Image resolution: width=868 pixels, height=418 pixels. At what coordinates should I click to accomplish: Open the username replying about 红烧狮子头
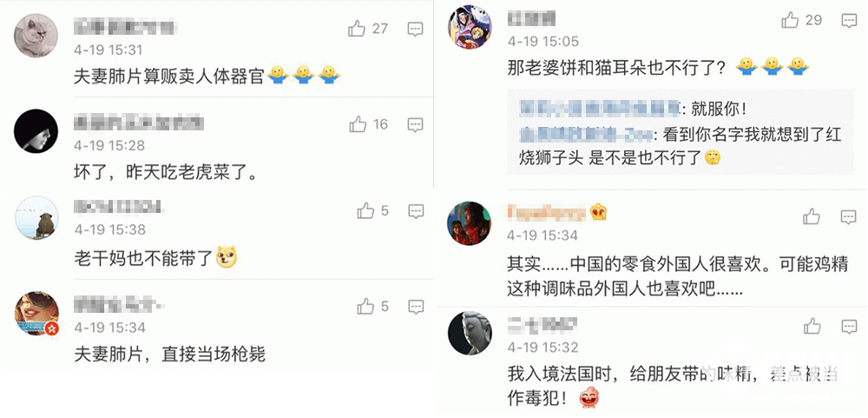point(587,135)
